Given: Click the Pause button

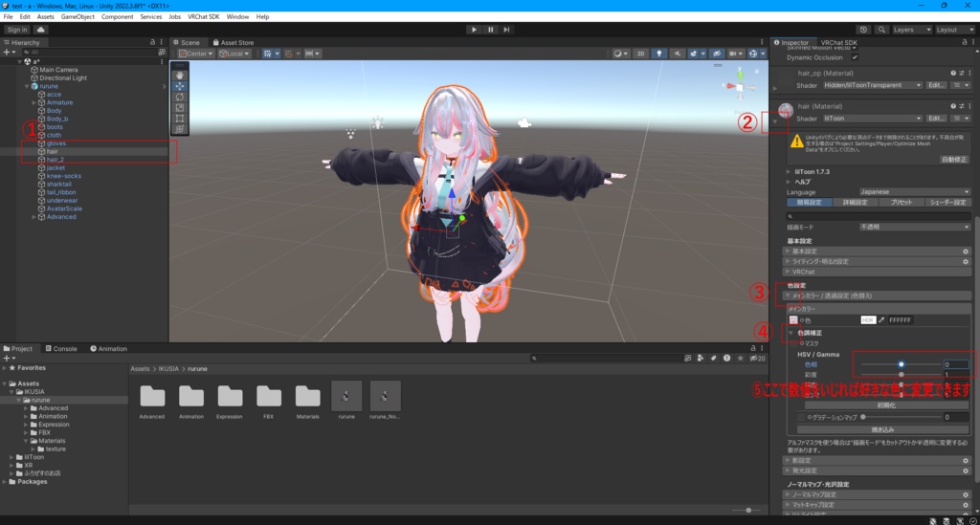Looking at the screenshot, I should coord(490,30).
